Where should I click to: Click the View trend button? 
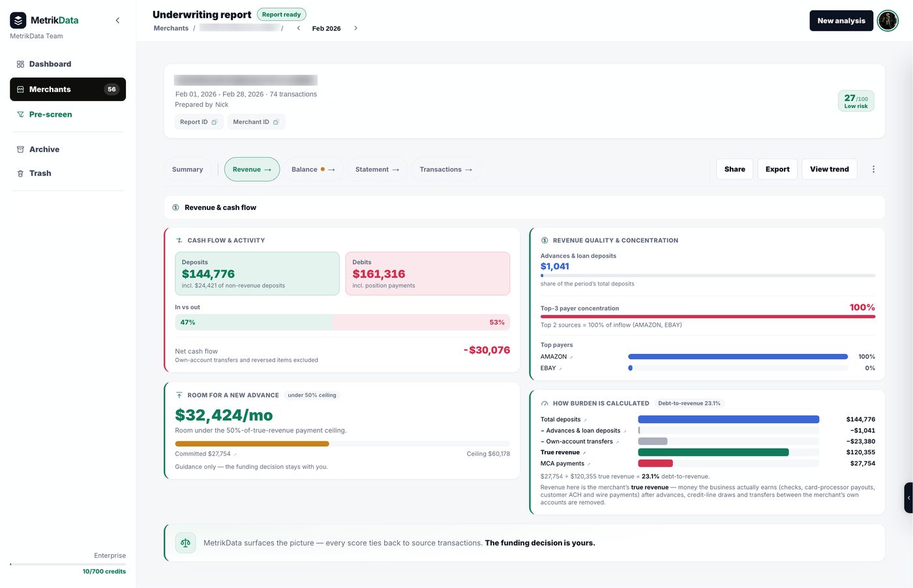tap(830, 169)
